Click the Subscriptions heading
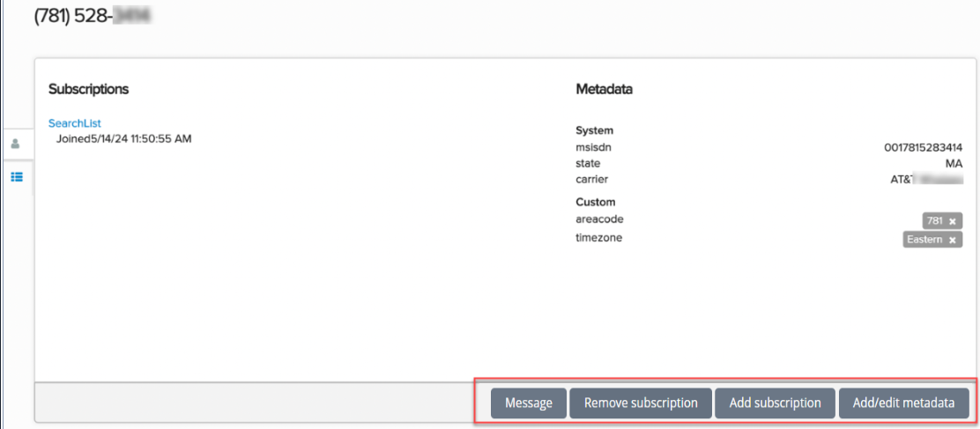 point(88,89)
